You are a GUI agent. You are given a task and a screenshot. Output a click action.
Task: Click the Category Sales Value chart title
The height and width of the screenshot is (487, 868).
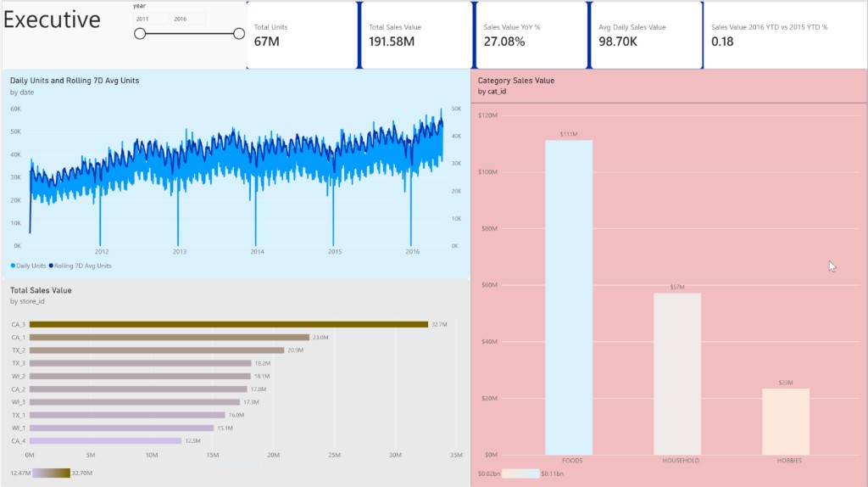(x=516, y=81)
